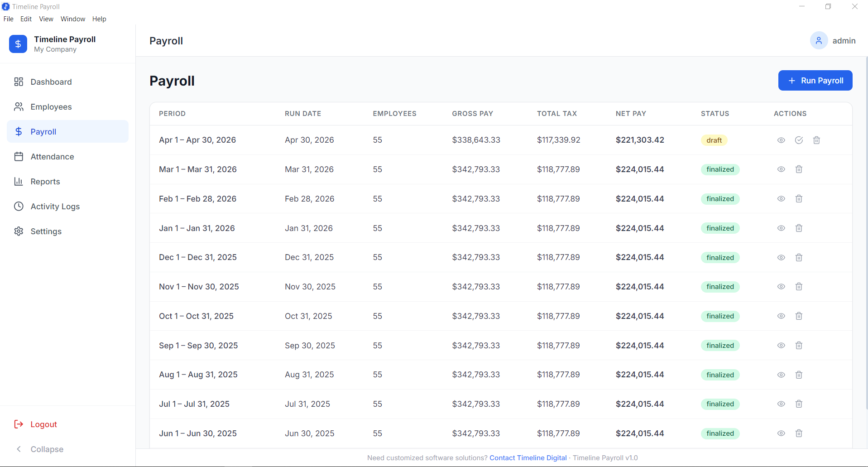
Task: Open the File menu
Action: click(8, 19)
